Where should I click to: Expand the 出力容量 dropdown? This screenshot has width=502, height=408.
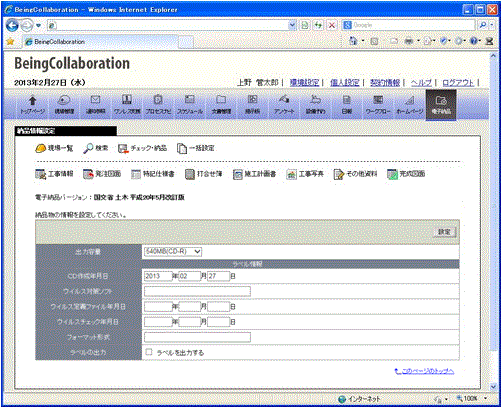[197, 251]
